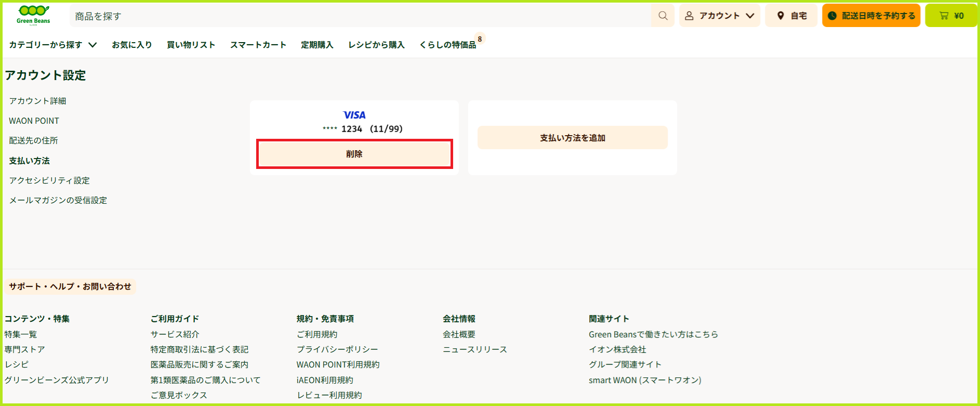This screenshot has width=980, height=406.
Task: Select メールマガジンの受信設定 in sidebar
Action: click(58, 200)
